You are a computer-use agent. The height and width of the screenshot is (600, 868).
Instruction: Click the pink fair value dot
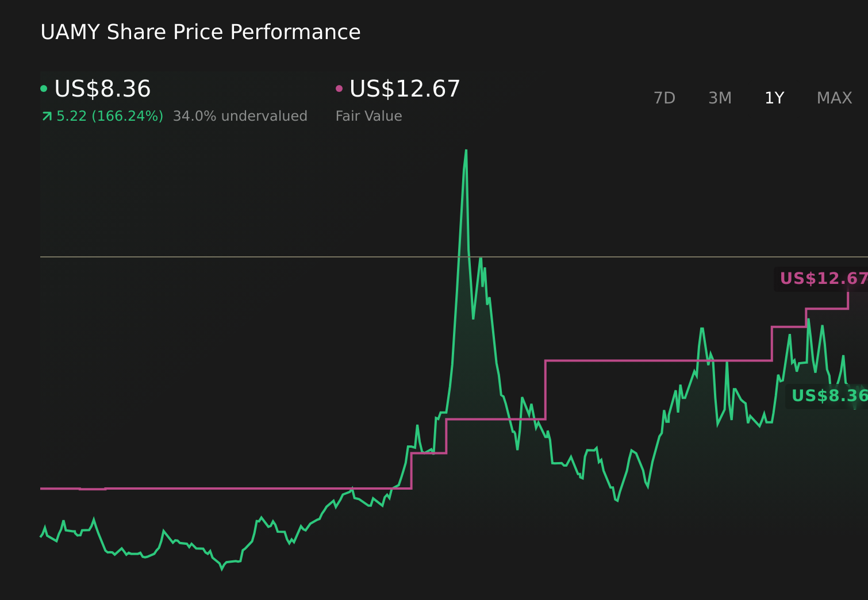pos(339,89)
